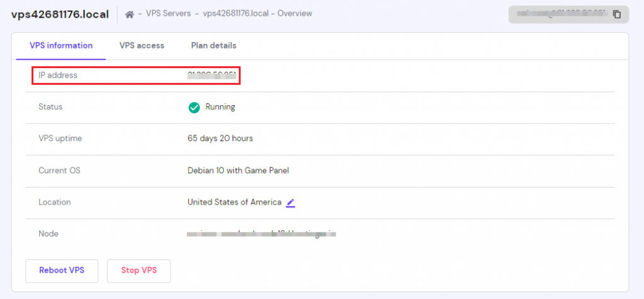Select the blurred Node hostname value
Image resolution: width=644 pixels, height=299 pixels.
[x=261, y=234]
